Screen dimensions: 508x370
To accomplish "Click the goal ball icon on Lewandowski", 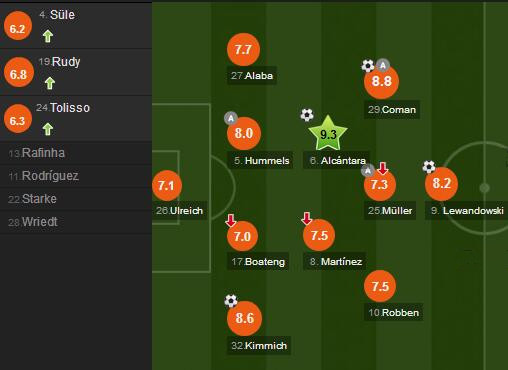I will point(429,167).
